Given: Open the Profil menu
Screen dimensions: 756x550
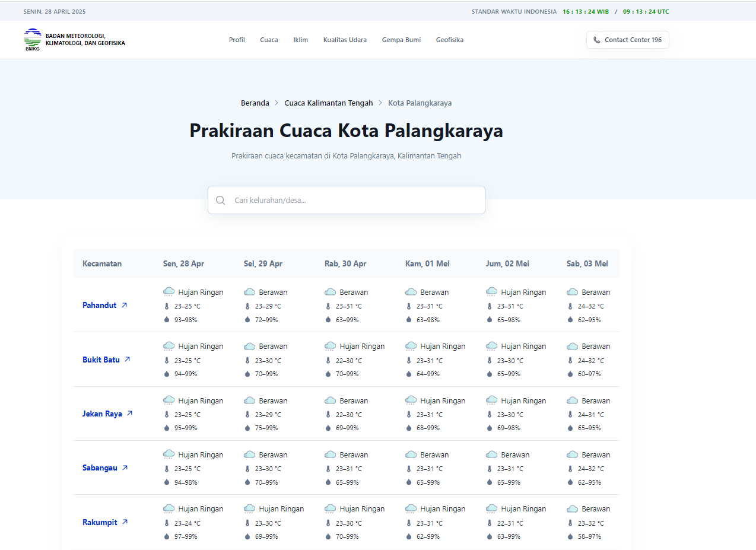Looking at the screenshot, I should (x=237, y=40).
